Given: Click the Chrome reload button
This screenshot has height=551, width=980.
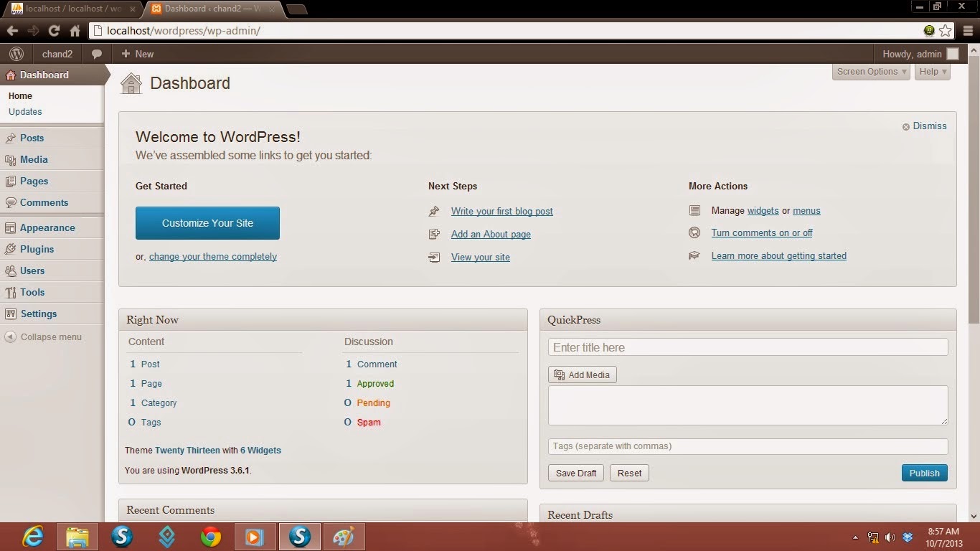Looking at the screenshot, I should 54,31.
